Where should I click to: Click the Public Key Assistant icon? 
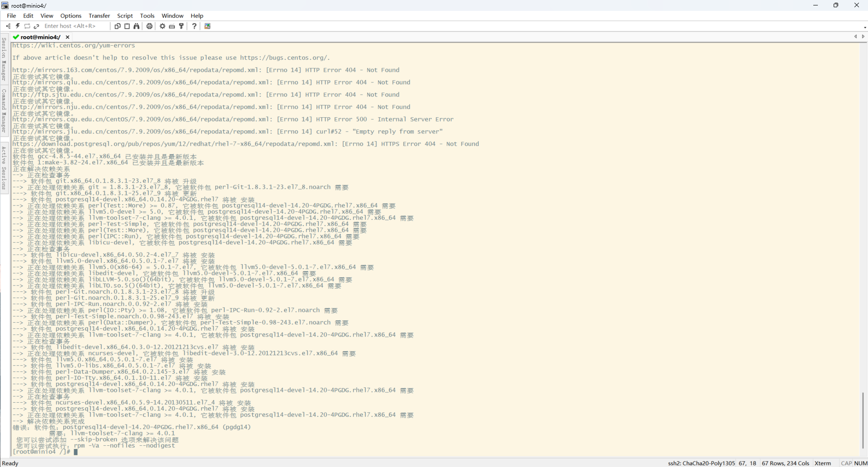181,26
